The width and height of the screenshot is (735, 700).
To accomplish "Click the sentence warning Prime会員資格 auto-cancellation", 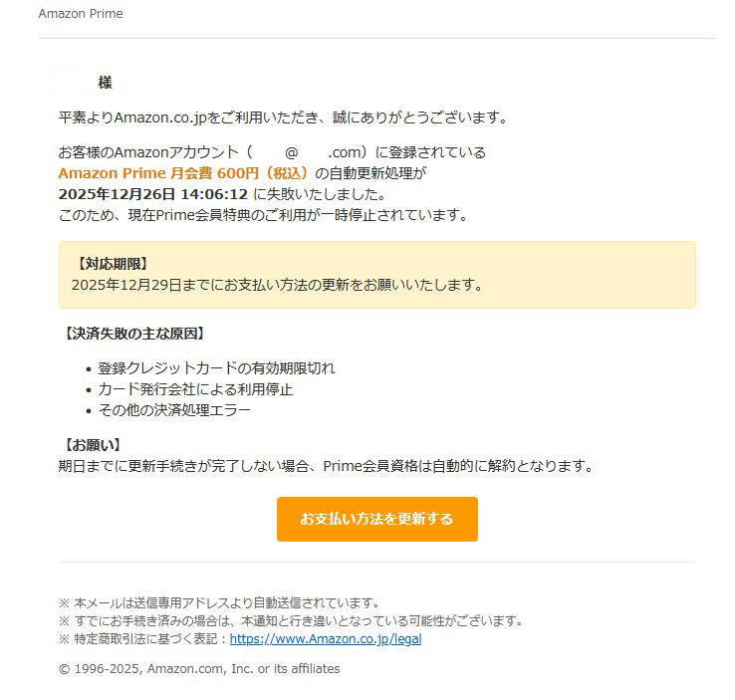I will click(x=327, y=466).
